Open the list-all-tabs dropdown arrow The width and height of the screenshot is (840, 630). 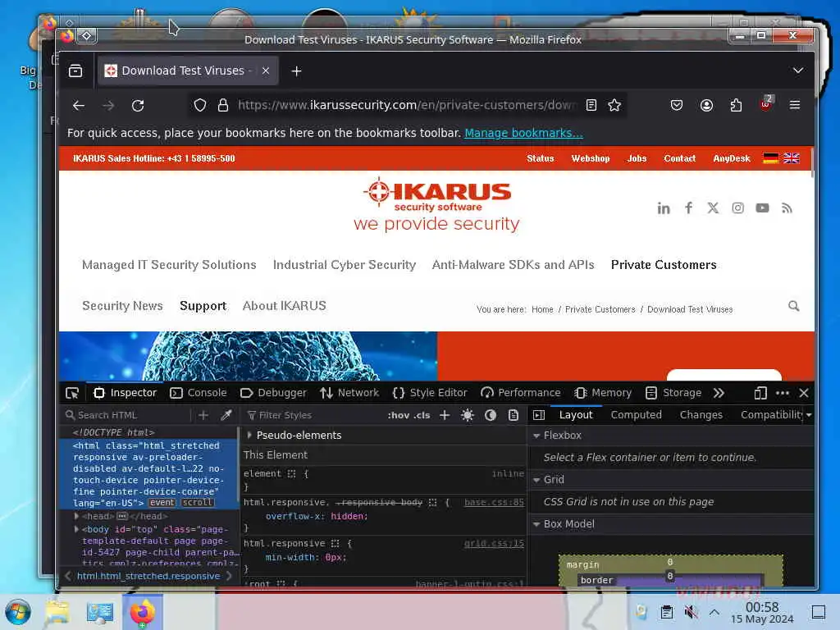[797, 71]
